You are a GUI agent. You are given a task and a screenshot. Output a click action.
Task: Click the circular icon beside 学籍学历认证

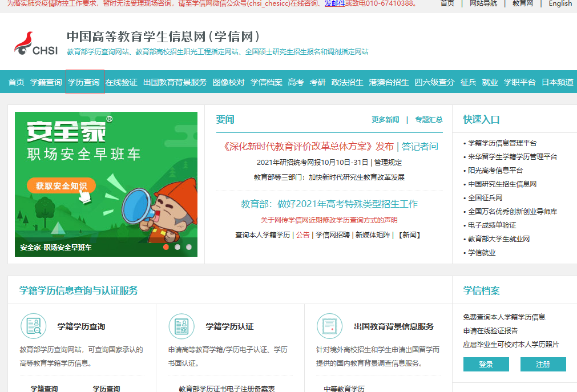pyautogui.click(x=180, y=326)
